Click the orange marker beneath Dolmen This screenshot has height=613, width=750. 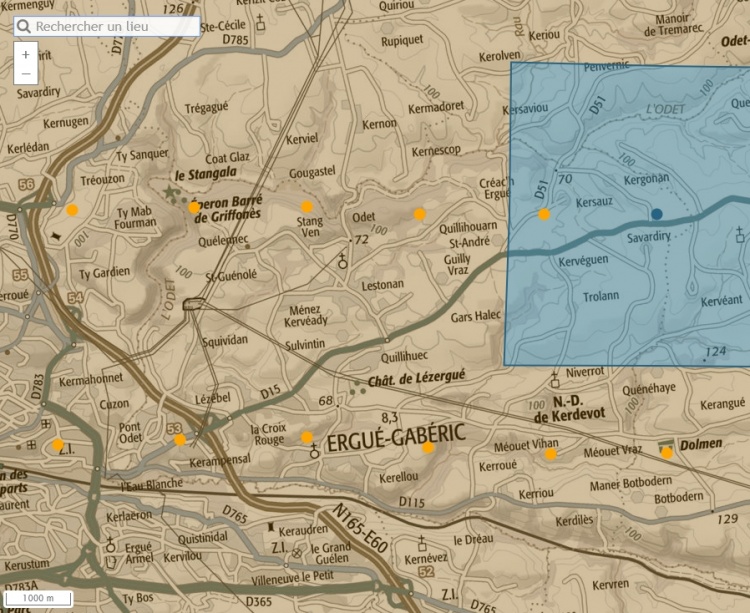(x=667, y=453)
